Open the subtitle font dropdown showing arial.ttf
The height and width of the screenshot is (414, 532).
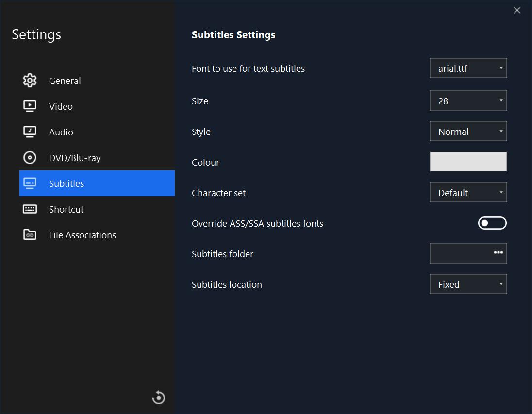coord(468,68)
